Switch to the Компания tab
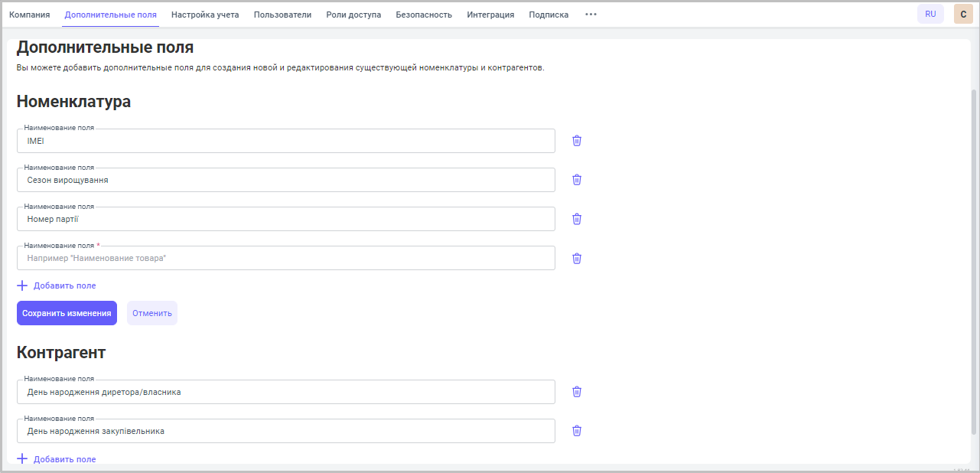The height and width of the screenshot is (473, 980). (29, 15)
